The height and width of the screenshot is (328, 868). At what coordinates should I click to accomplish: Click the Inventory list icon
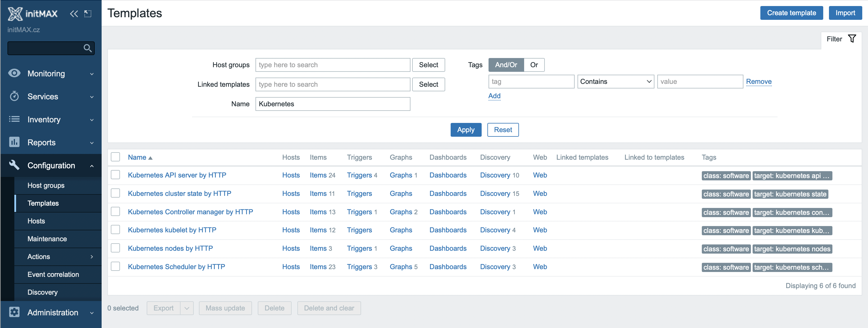pos(14,119)
